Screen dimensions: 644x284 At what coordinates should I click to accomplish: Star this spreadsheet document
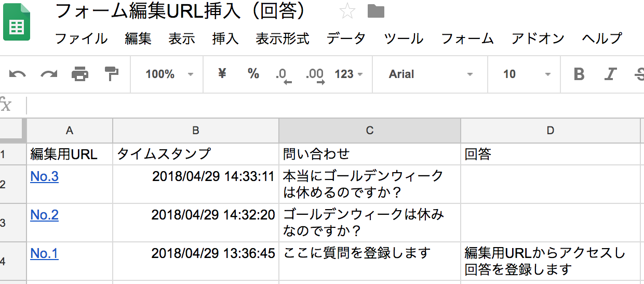point(347,11)
